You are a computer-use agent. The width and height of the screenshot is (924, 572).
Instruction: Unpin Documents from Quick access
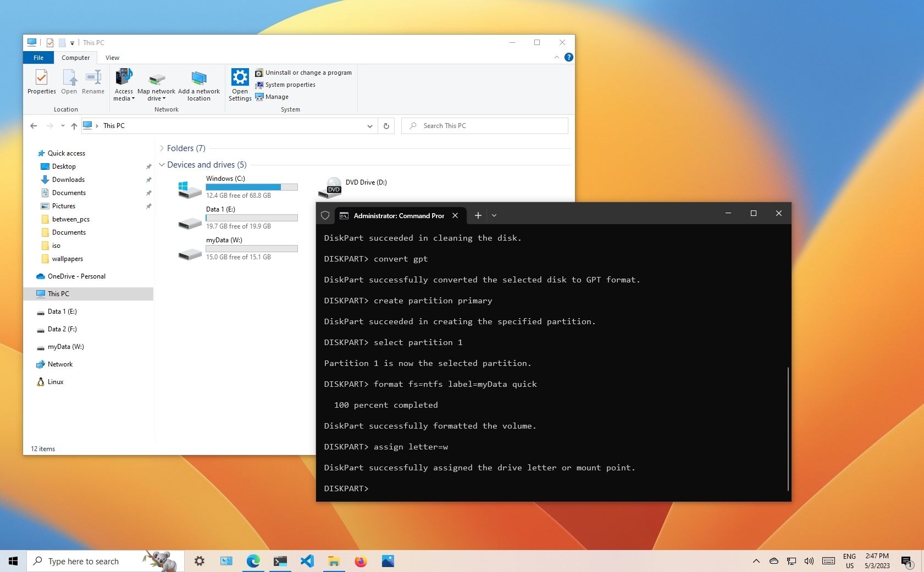coord(148,193)
